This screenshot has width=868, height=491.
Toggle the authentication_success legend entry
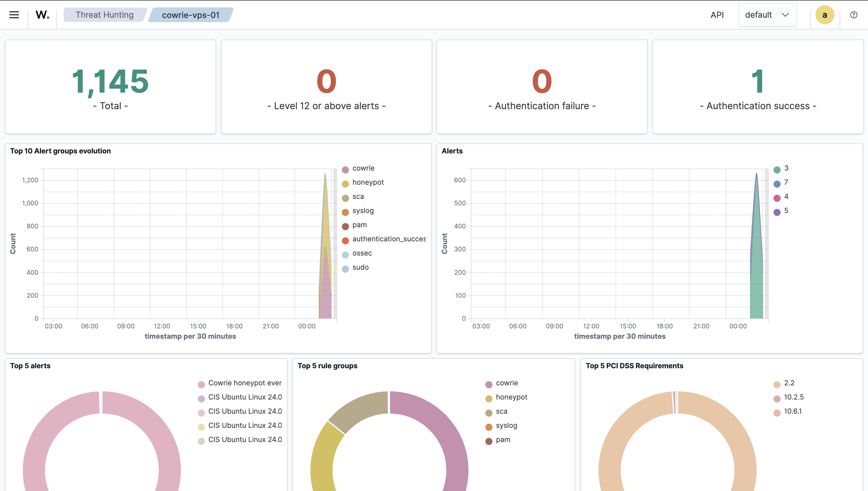[x=389, y=239]
